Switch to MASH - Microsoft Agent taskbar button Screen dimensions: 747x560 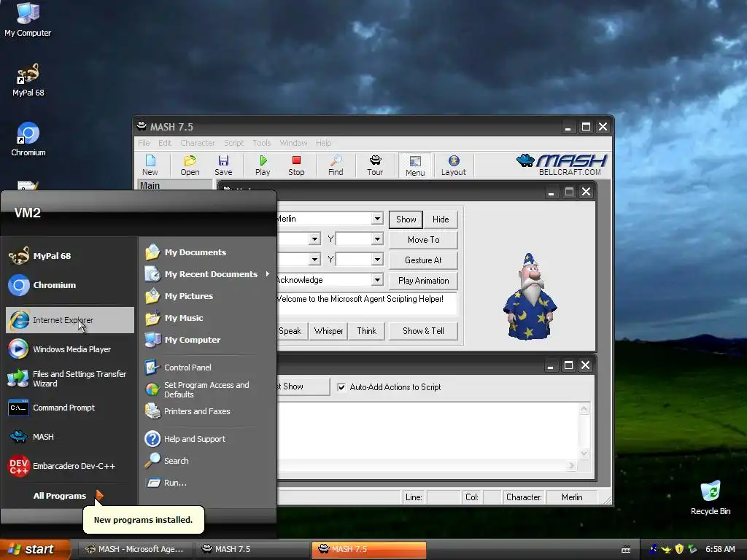(x=135, y=549)
